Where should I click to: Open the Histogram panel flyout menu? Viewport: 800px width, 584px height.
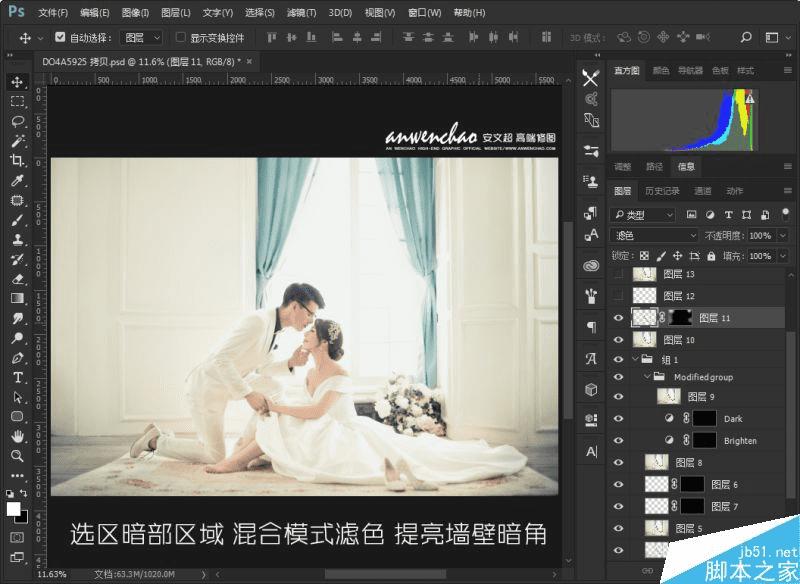(788, 70)
